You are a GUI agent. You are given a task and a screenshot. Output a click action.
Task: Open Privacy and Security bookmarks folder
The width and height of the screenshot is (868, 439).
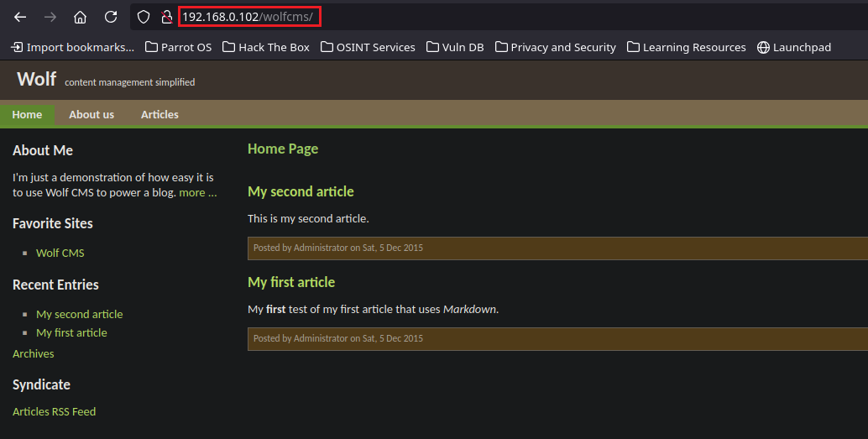[x=555, y=47]
